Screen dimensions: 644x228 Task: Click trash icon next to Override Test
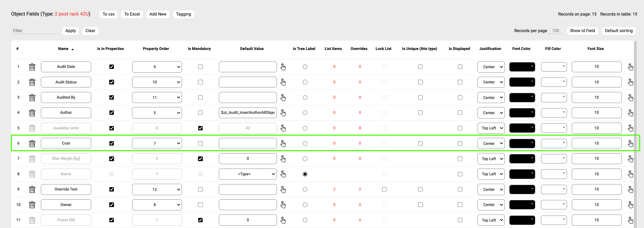[x=32, y=189]
